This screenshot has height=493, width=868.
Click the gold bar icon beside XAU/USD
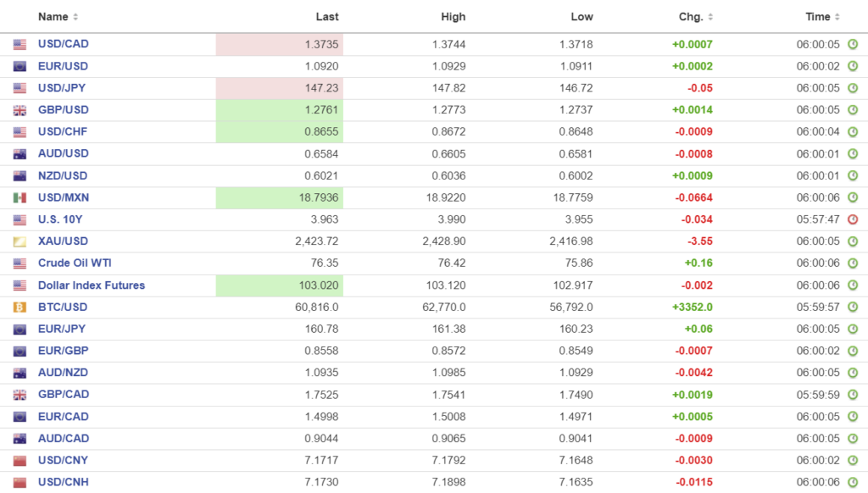click(x=19, y=241)
